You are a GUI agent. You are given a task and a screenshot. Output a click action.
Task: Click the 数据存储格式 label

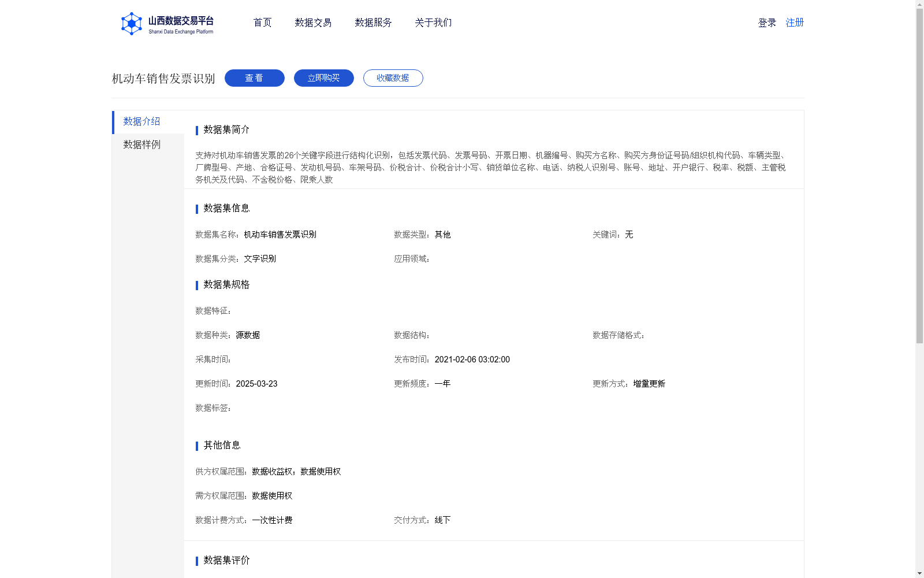(619, 335)
